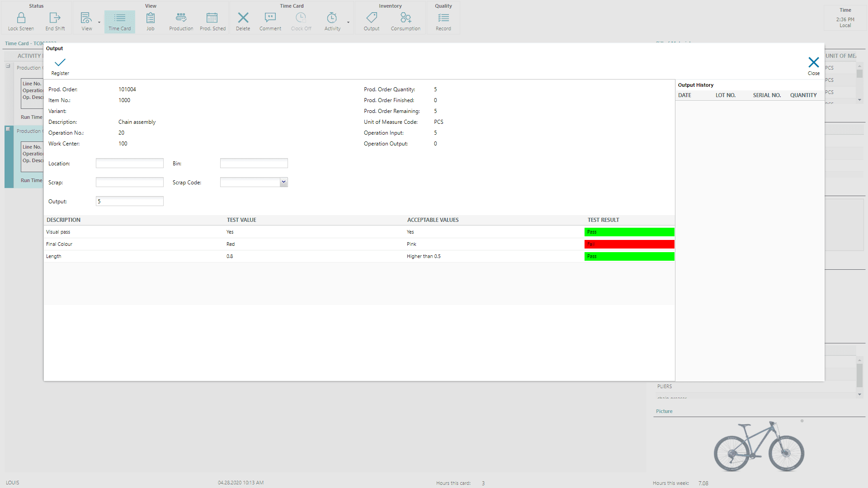Viewport: 868px width, 488px height.
Task: Select the Visual pass test row
Action: point(359,232)
